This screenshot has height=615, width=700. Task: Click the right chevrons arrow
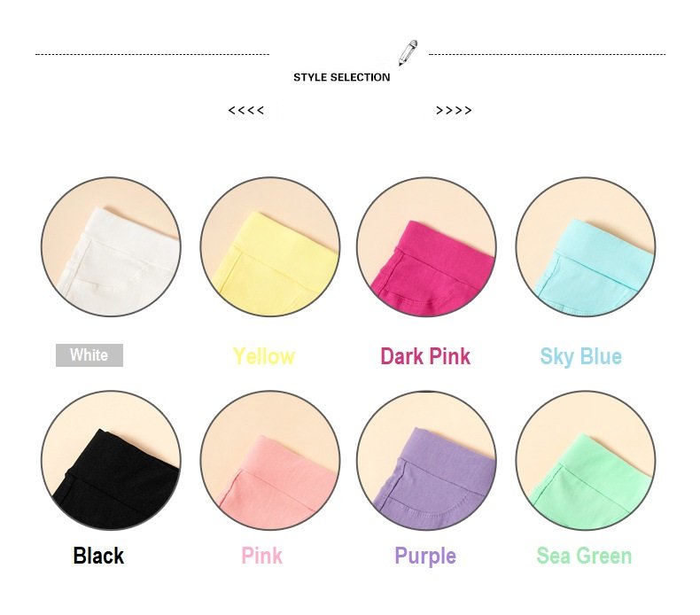click(454, 110)
